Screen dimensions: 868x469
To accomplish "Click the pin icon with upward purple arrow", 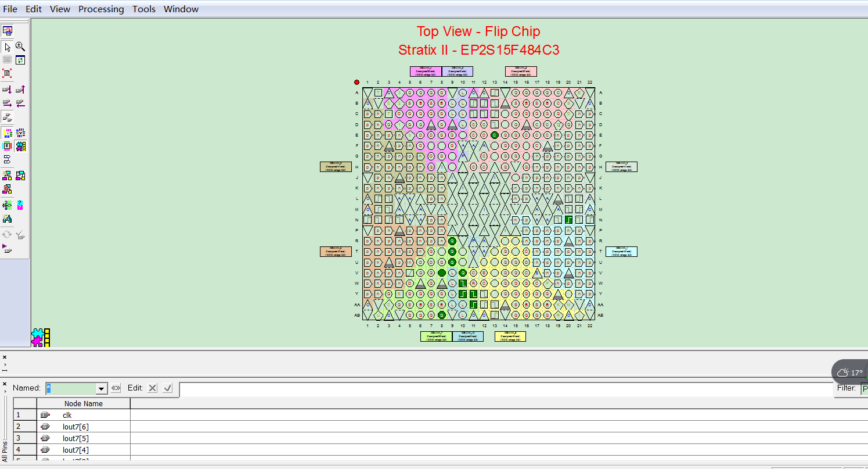I will [20, 89].
